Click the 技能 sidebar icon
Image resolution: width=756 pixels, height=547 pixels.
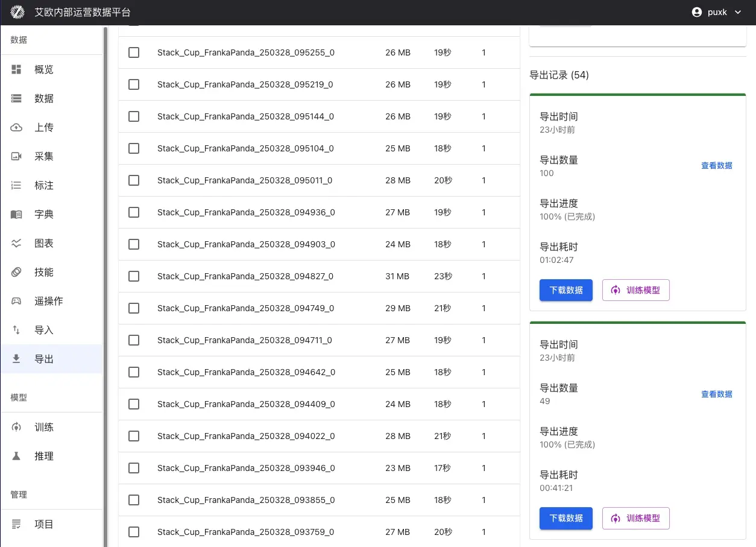coord(17,272)
